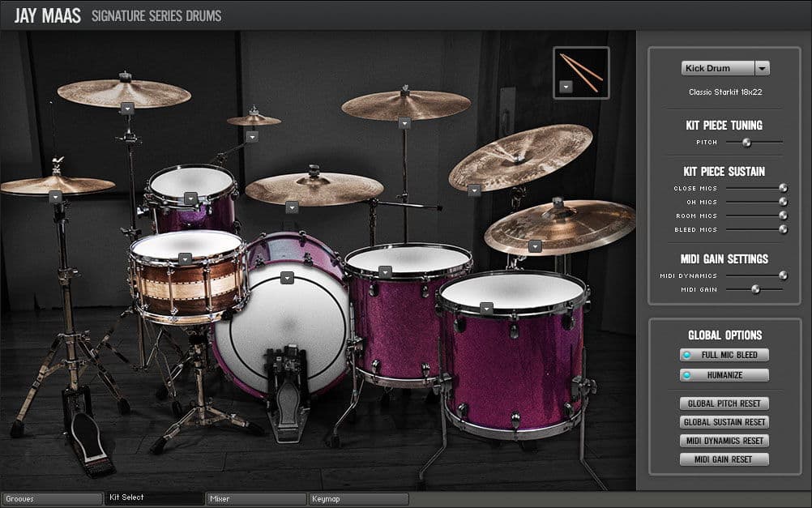Open the Grooves tab
812x508 pixels.
click(x=52, y=499)
